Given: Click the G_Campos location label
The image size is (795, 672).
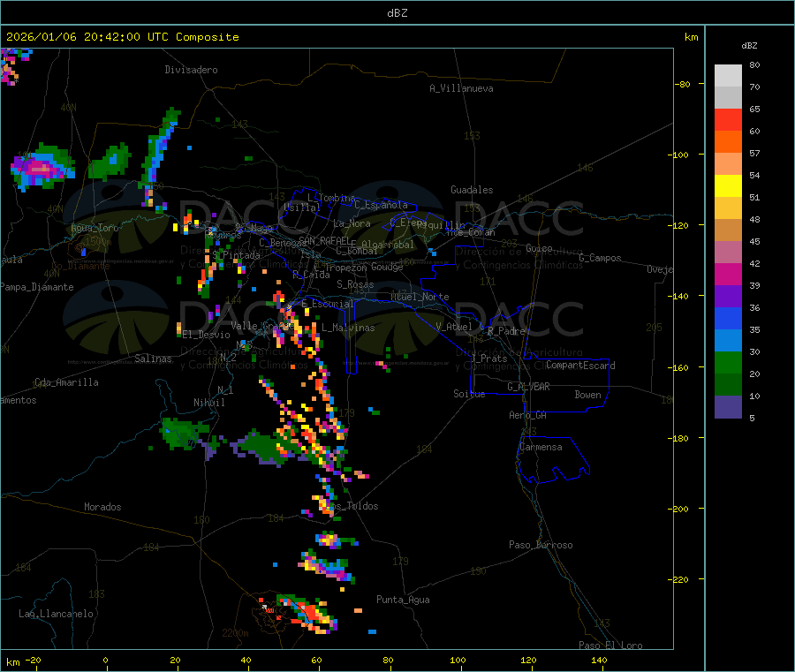Looking at the screenshot, I should 600,258.
